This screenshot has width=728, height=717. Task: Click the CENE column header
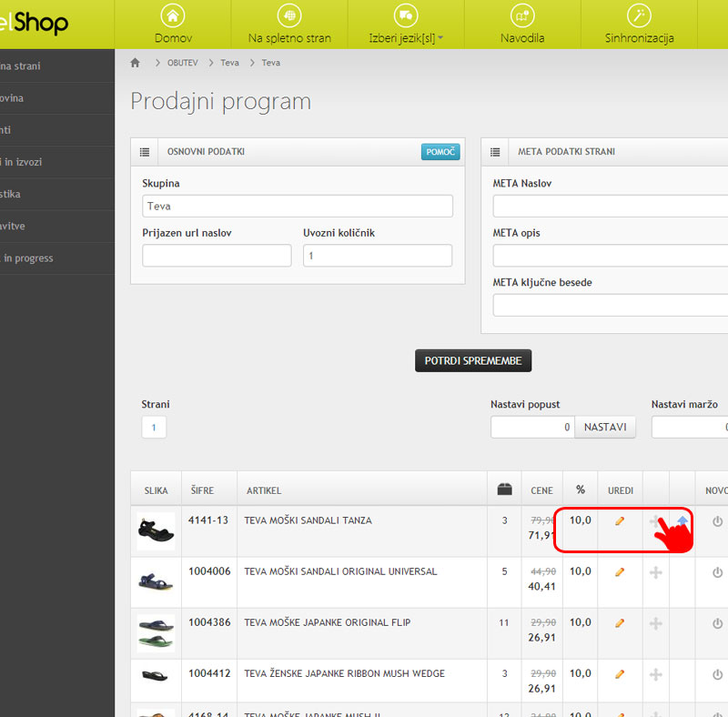click(541, 490)
